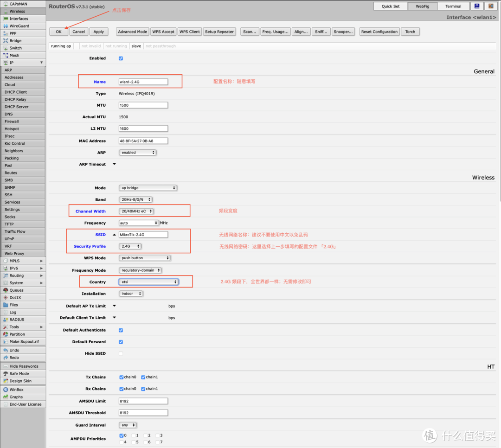
Task: Open the RADIUS sidebar icon
Action: pos(6,320)
